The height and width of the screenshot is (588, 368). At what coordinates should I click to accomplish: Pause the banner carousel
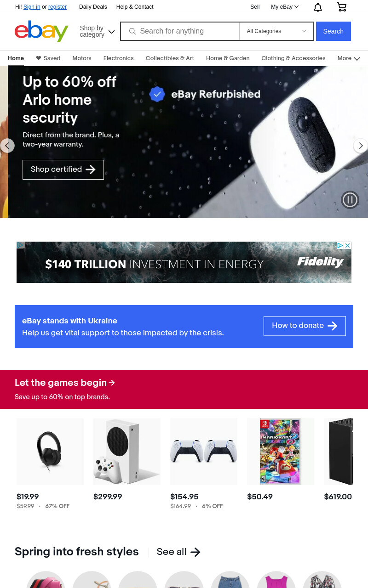click(x=350, y=199)
